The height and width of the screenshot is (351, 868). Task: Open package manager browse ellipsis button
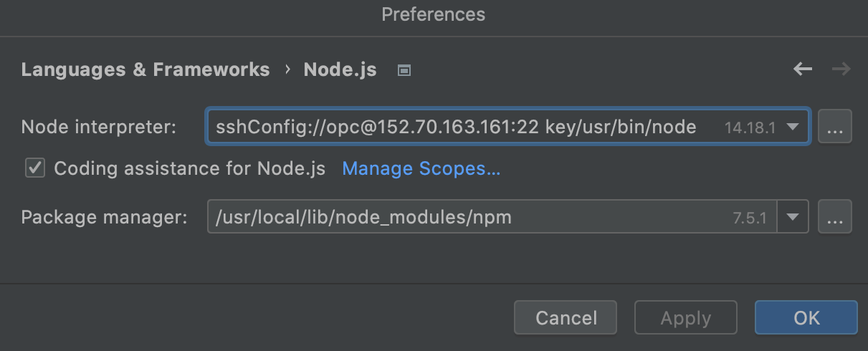(x=834, y=218)
